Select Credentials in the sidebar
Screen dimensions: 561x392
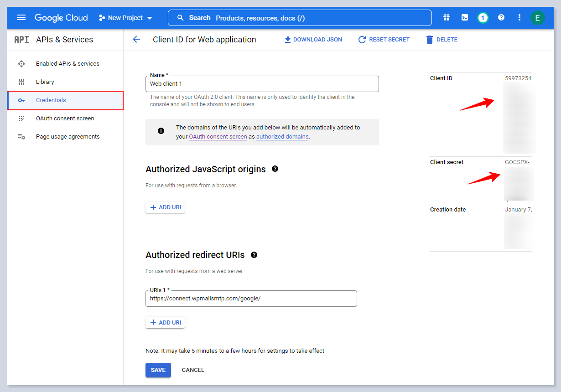65,100
